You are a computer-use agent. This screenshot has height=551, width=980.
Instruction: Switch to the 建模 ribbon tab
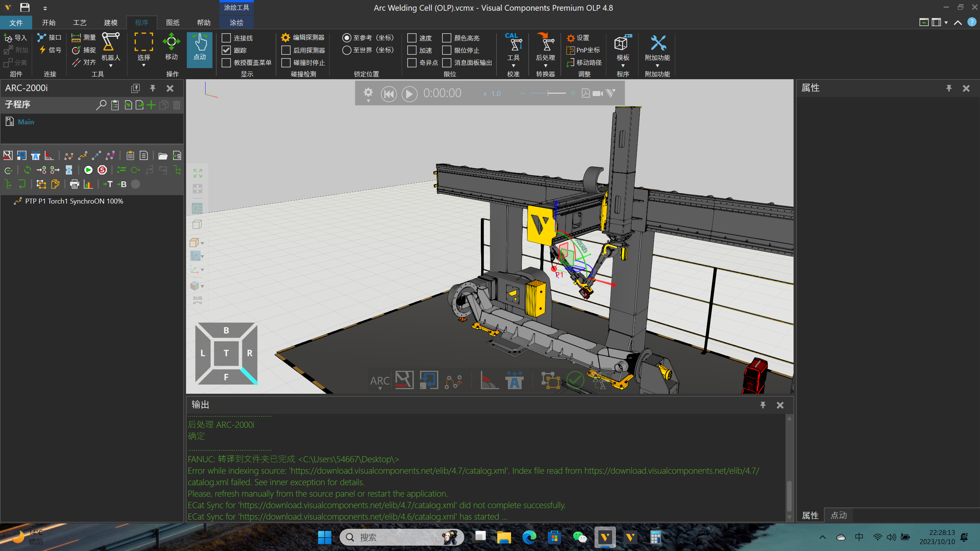coord(111,23)
